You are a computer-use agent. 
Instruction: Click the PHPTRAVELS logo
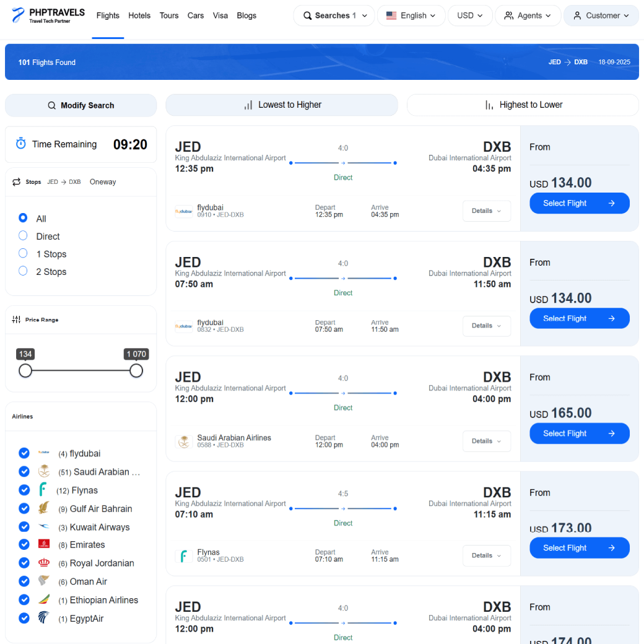click(x=48, y=15)
